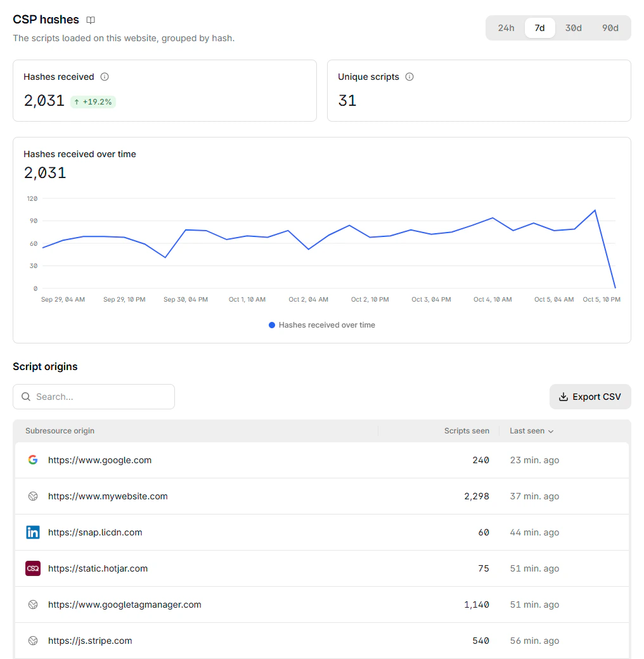The height and width of the screenshot is (659, 644).
Task: Select the 30d time range
Action: (x=574, y=28)
